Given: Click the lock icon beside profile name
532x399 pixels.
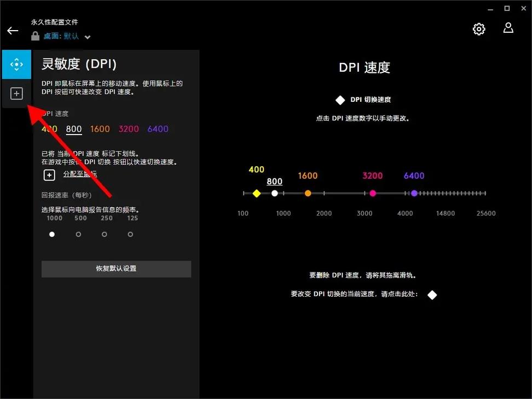Looking at the screenshot, I should pos(35,36).
